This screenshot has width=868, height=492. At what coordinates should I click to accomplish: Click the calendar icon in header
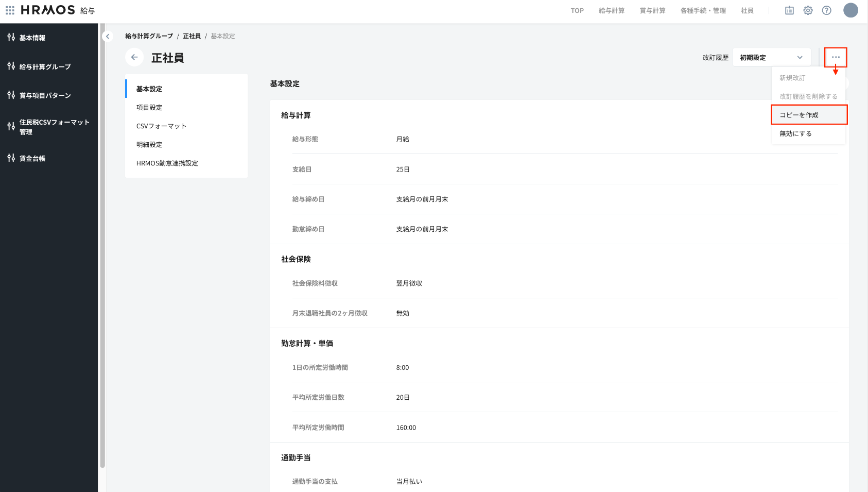coord(789,10)
